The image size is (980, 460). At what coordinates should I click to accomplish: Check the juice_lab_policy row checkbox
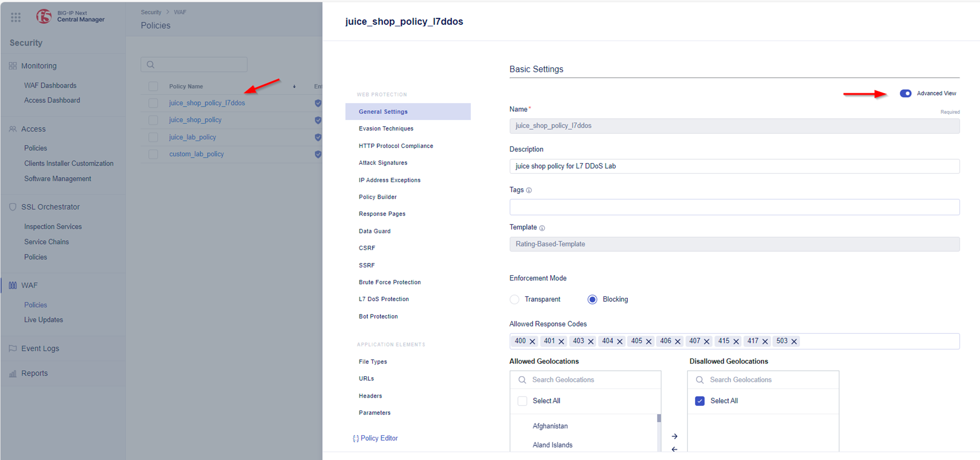(153, 137)
